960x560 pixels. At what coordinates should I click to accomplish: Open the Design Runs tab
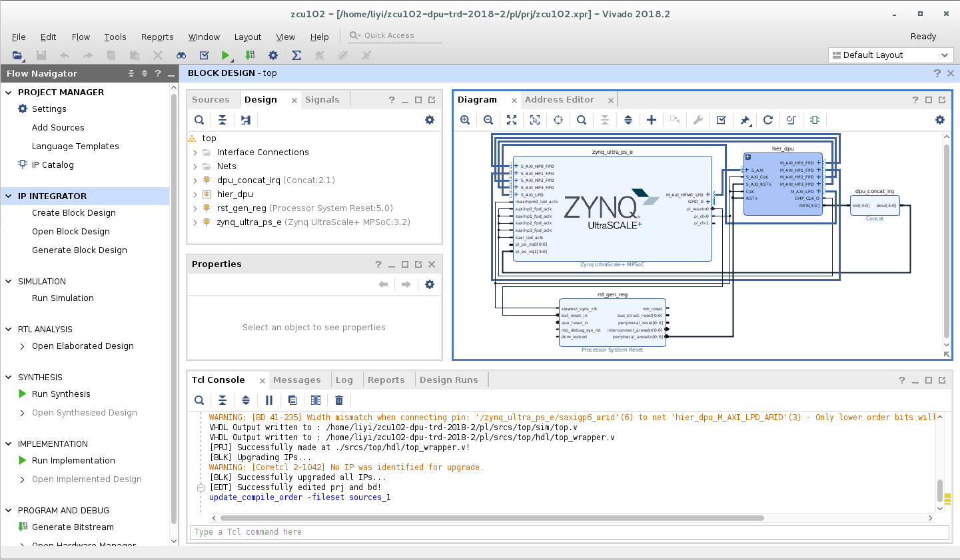(449, 380)
